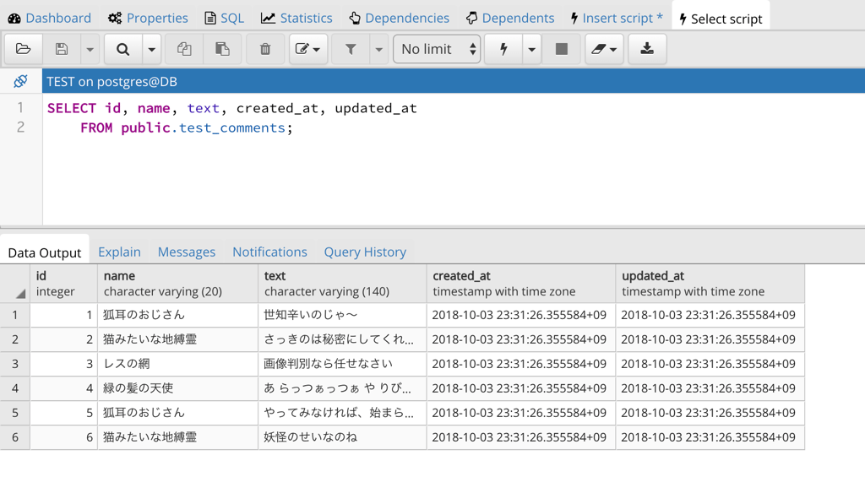Paste rows using paste icon
Image resolution: width=865 pixels, height=504 pixels.
coord(222,49)
